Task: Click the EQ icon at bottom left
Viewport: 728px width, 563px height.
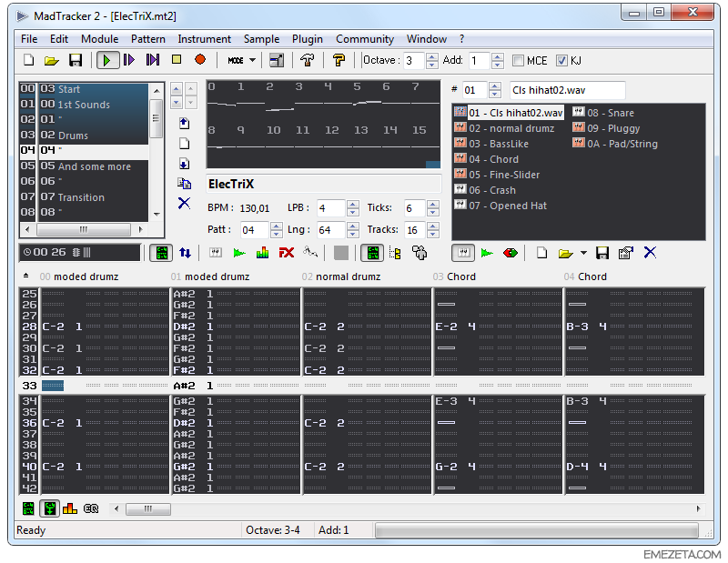Action: (91, 508)
